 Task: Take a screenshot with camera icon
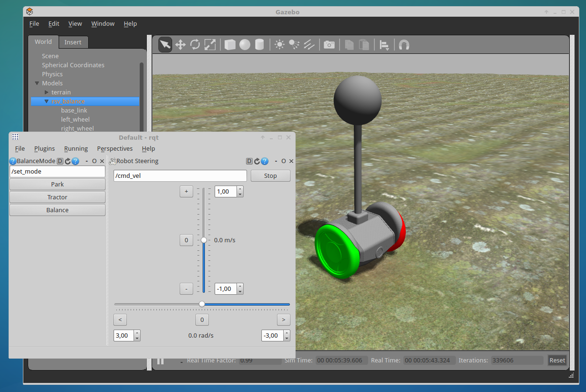point(329,45)
